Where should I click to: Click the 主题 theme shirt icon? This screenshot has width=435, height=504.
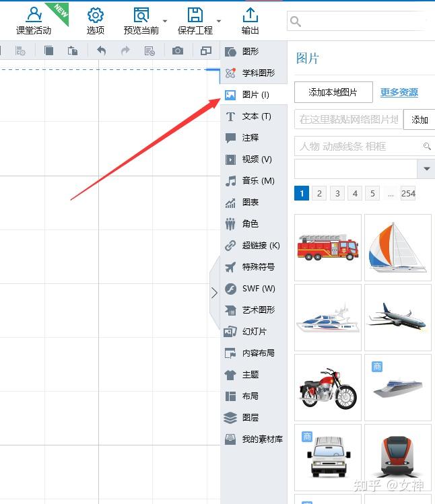click(230, 375)
